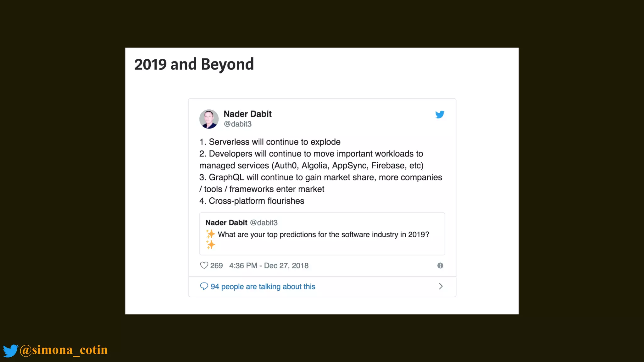Click the heart like icon beside 269
The height and width of the screenshot is (362, 644).
[204, 266]
